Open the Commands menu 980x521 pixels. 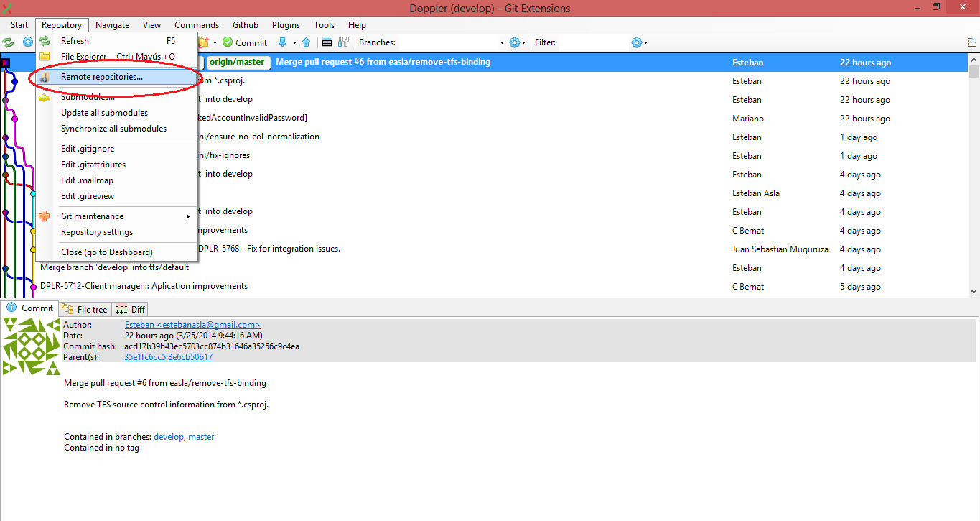coord(197,24)
